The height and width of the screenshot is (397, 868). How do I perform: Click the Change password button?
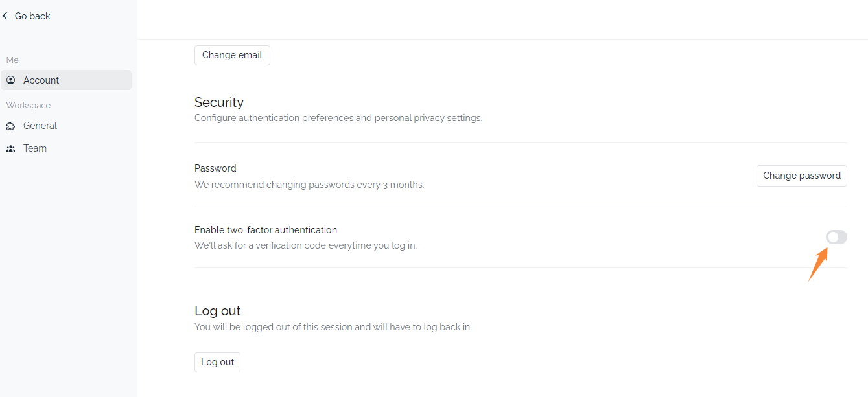pos(801,176)
